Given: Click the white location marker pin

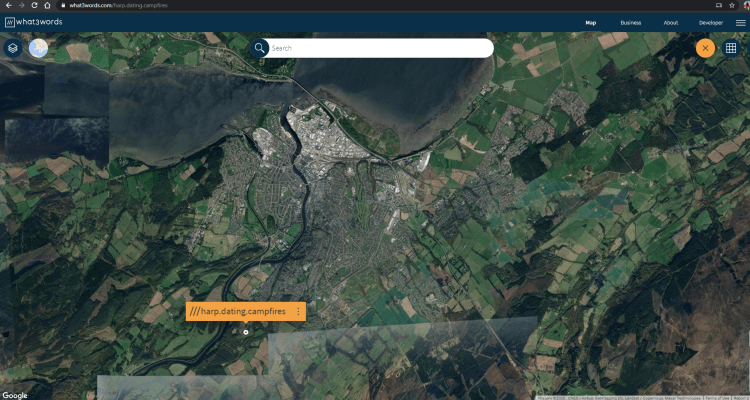Looking at the screenshot, I should 246,332.
